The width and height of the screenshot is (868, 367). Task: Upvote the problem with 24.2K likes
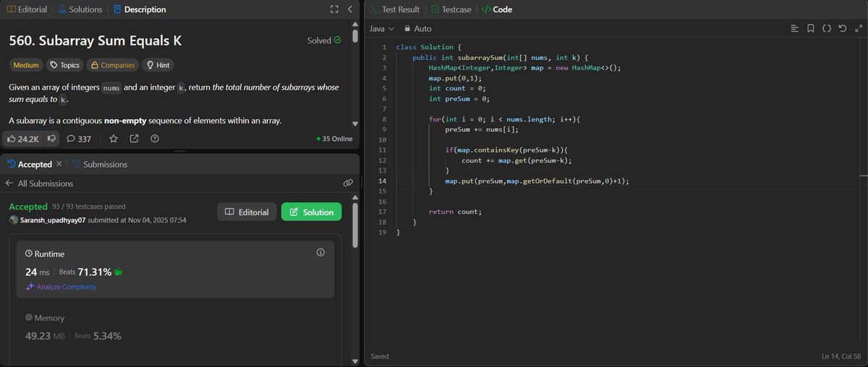click(x=23, y=139)
